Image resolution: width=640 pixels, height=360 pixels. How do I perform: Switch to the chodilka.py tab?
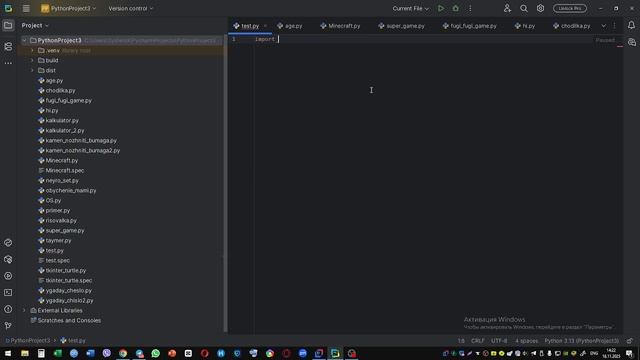pos(572,26)
